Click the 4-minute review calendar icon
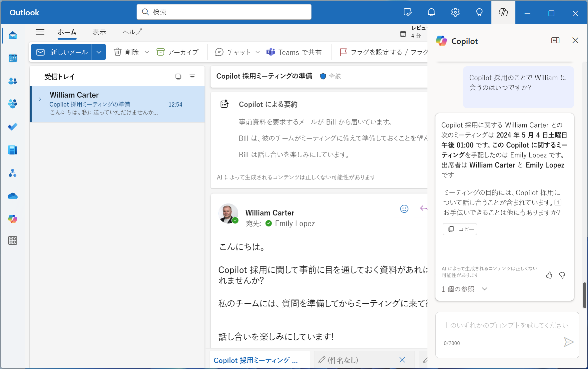Screen dimensions: 588x369 [403, 34]
